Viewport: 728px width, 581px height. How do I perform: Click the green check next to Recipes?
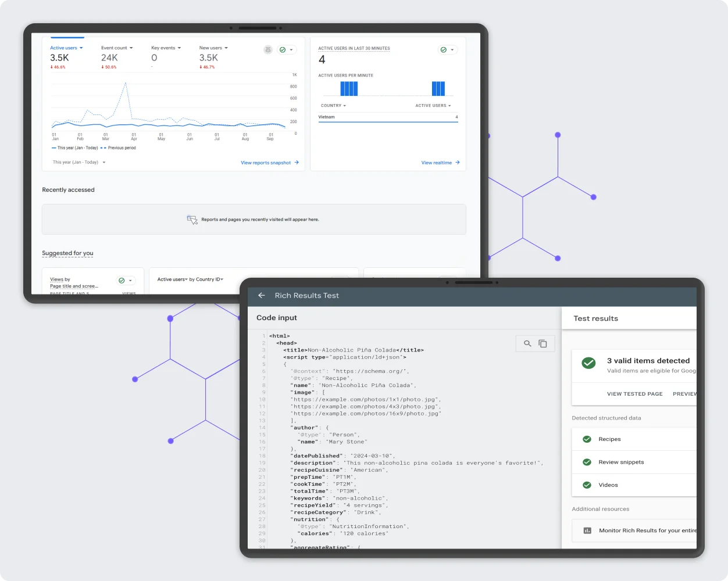(587, 439)
